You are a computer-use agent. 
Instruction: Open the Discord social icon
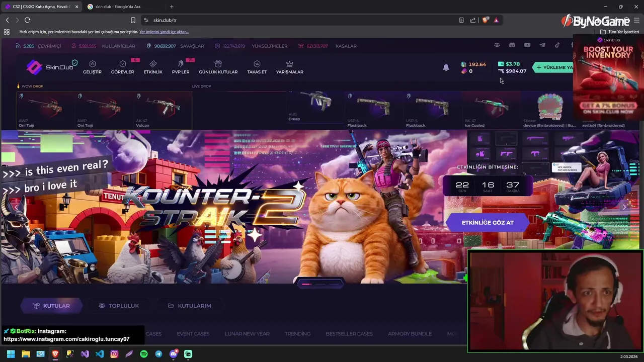pyautogui.click(x=512, y=45)
